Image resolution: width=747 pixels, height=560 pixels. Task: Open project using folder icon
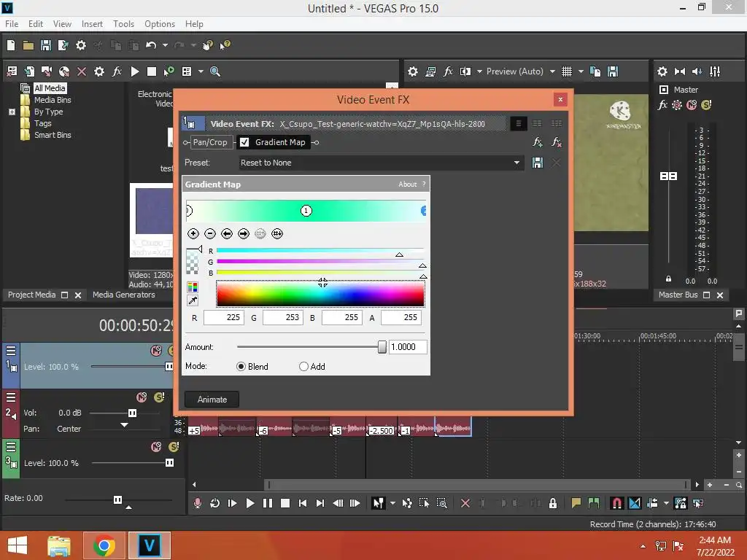click(28, 45)
